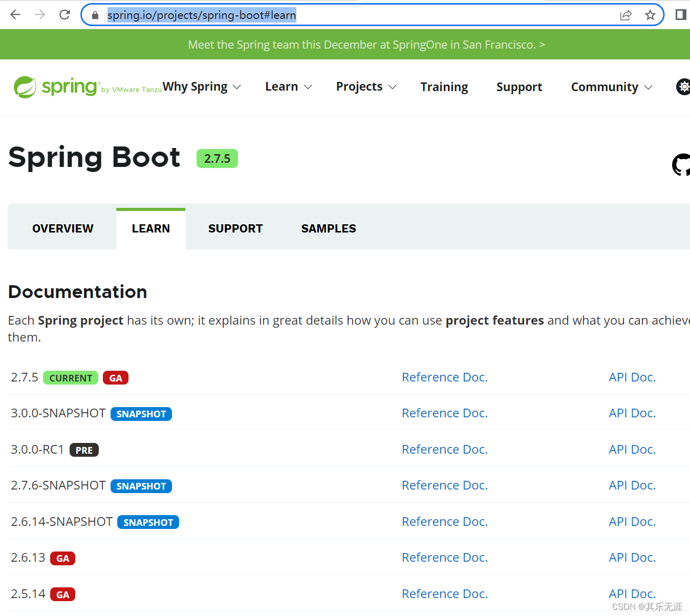690x616 pixels.
Task: Open Reference Doc. for 3.0.0-RC1
Action: pos(445,450)
